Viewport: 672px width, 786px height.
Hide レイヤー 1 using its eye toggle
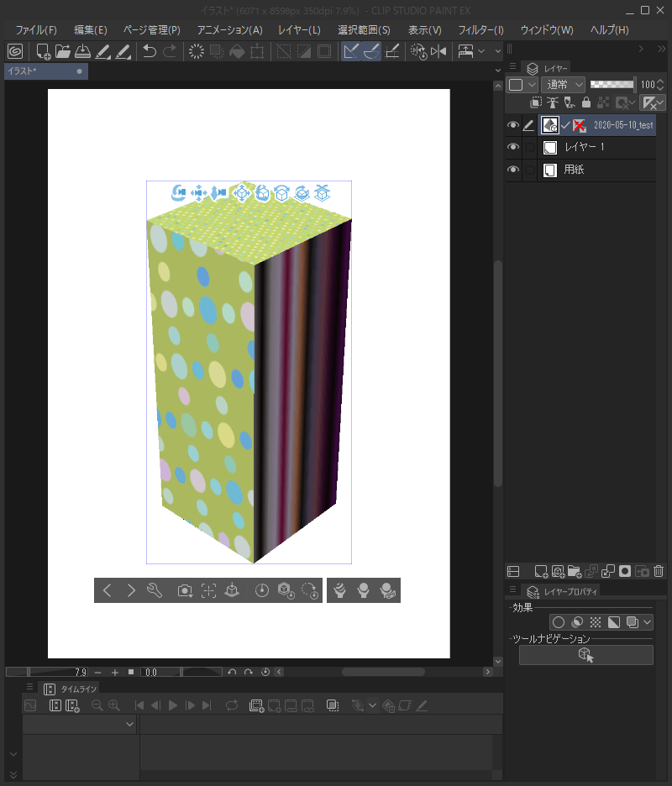tap(512, 147)
